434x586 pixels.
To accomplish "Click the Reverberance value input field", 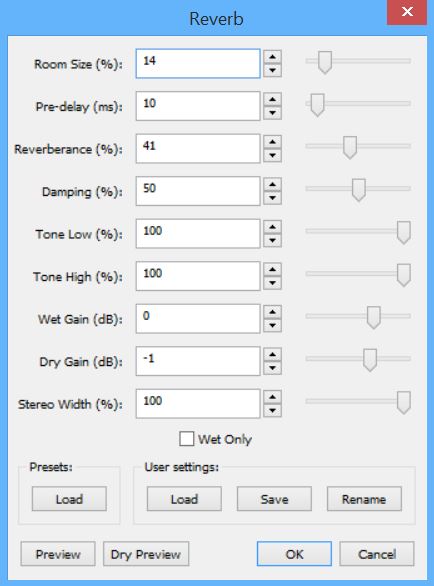I will (x=198, y=149).
